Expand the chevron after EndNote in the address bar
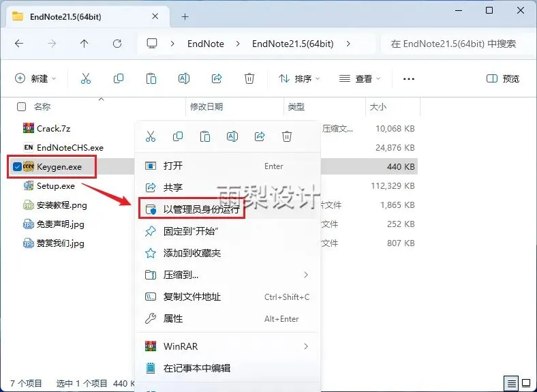Viewport: 537px width, 392px height. (x=238, y=44)
